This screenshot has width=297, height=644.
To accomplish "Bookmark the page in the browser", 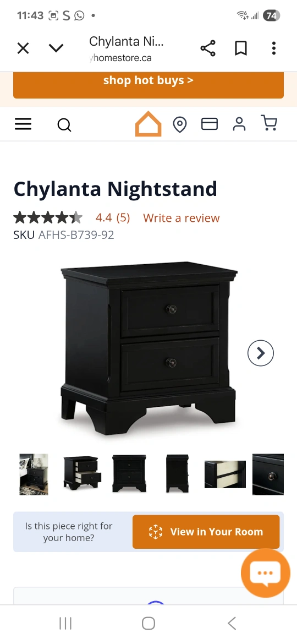I will 241,48.
